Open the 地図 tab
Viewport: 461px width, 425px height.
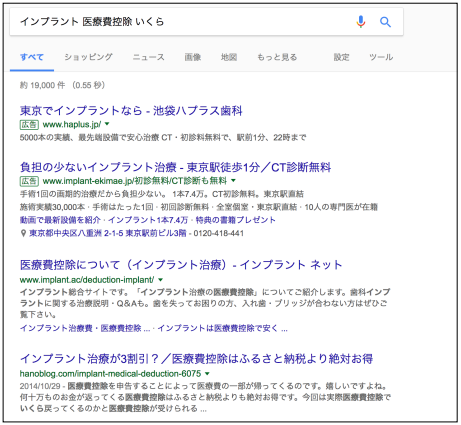pos(229,57)
